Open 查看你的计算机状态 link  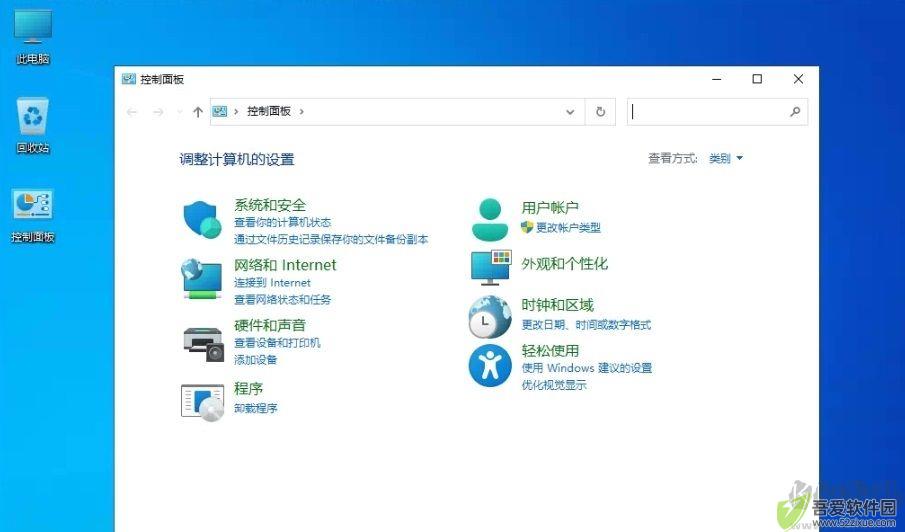[x=282, y=222]
